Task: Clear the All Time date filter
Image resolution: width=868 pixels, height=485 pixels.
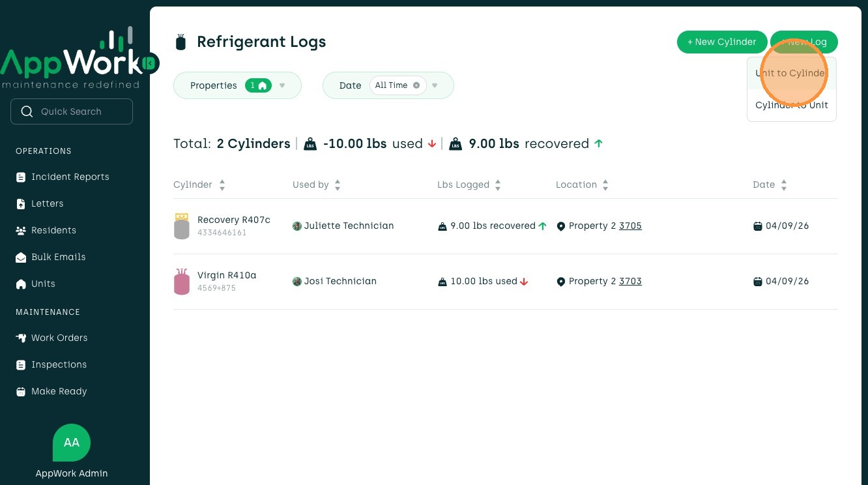Action: click(416, 85)
